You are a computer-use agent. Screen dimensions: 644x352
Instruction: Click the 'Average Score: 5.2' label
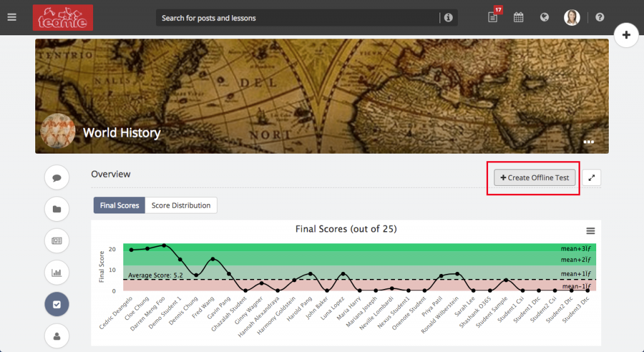click(x=155, y=275)
